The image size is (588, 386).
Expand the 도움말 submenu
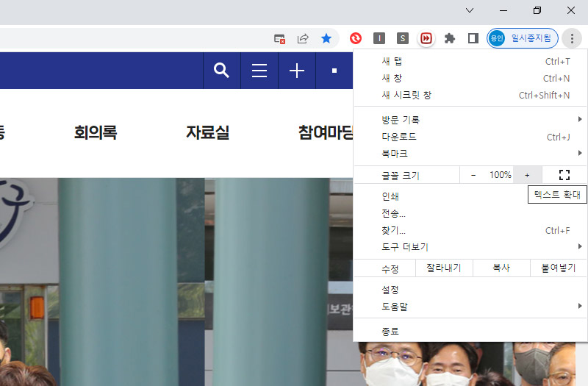470,307
